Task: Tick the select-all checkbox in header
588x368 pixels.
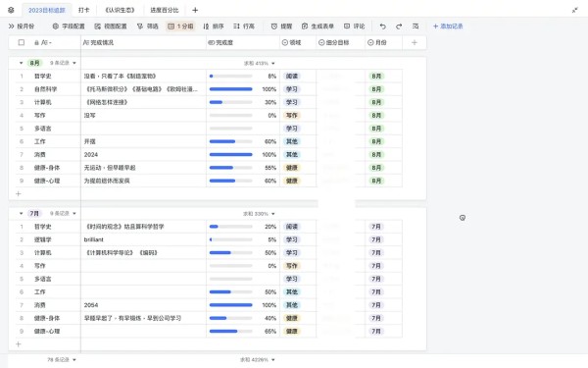Action: (22, 42)
